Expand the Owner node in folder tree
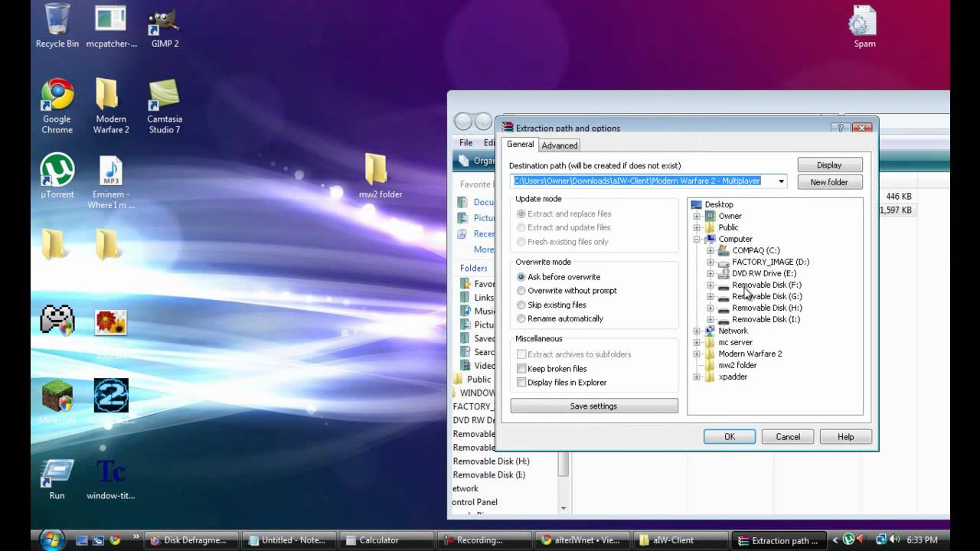 [697, 216]
